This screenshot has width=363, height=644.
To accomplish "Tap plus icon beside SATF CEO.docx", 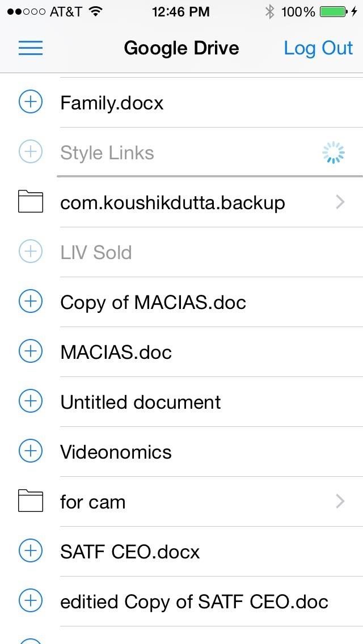I will coord(31,552).
